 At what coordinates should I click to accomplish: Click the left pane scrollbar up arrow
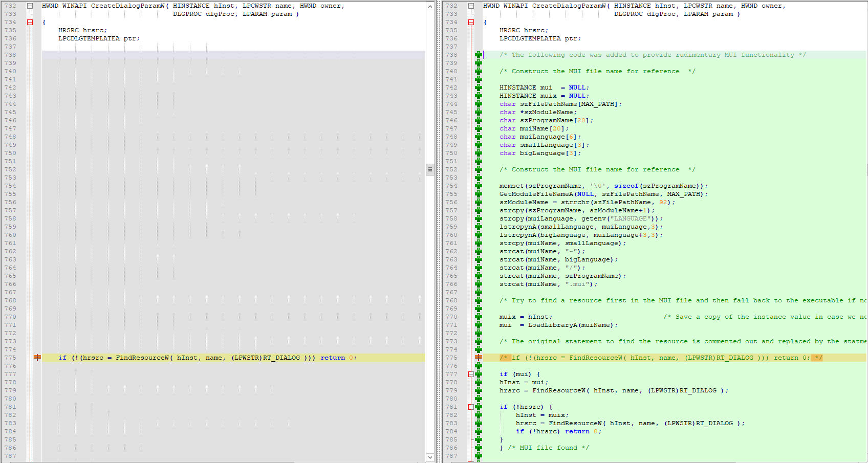click(x=430, y=6)
